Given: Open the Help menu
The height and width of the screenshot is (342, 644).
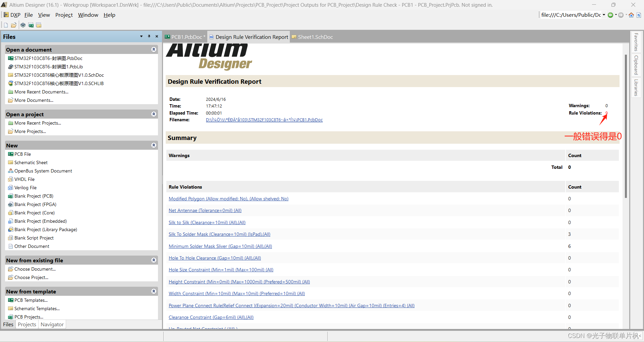Looking at the screenshot, I should point(109,15).
